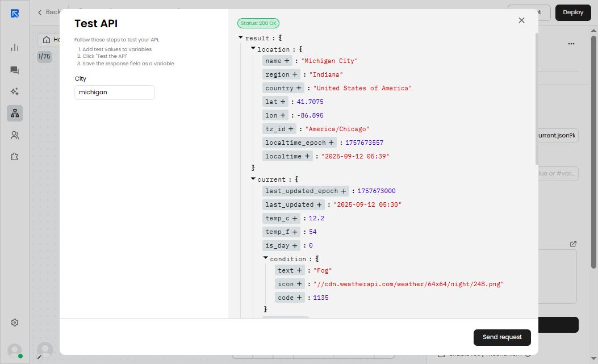This screenshot has width=598, height=364.
Task: Open the contacts people sidebar icon
Action: click(15, 135)
